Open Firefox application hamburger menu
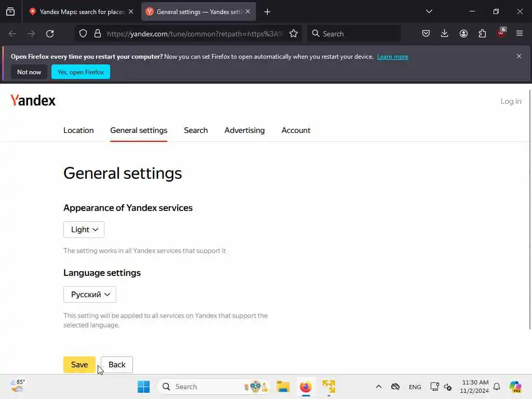Screen dimensions: 532x399 coord(520,33)
